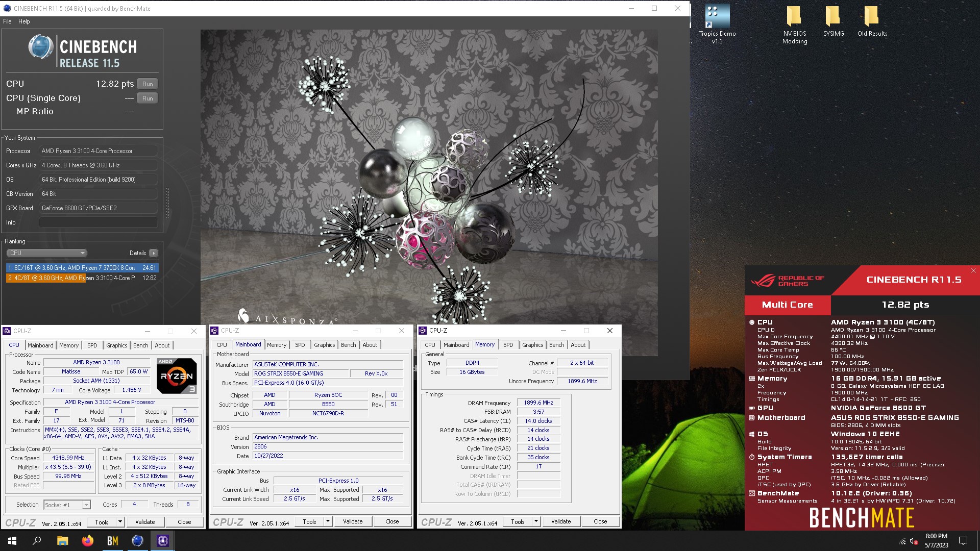The width and height of the screenshot is (980, 551).
Task: Open Memory tab in first CPU-Z window
Action: (x=69, y=345)
